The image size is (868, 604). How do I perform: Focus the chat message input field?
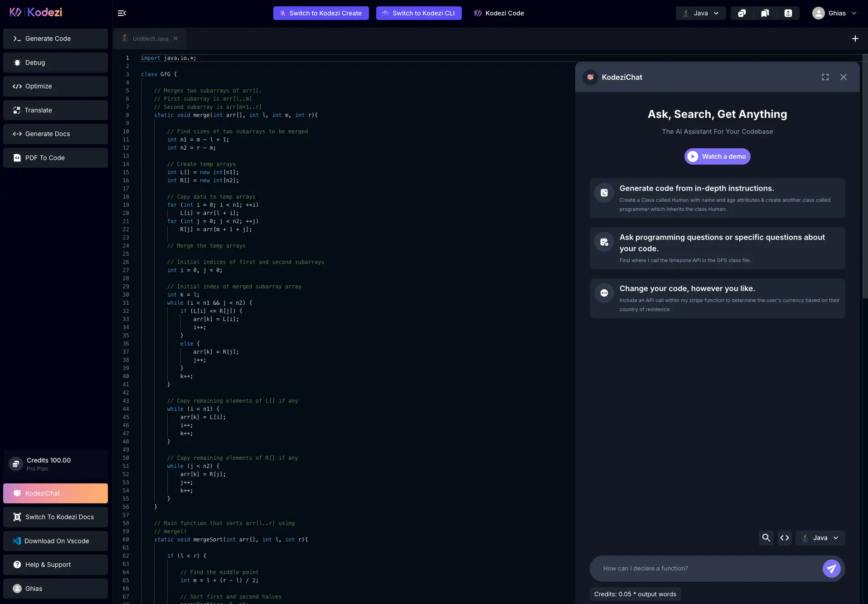(x=706, y=569)
